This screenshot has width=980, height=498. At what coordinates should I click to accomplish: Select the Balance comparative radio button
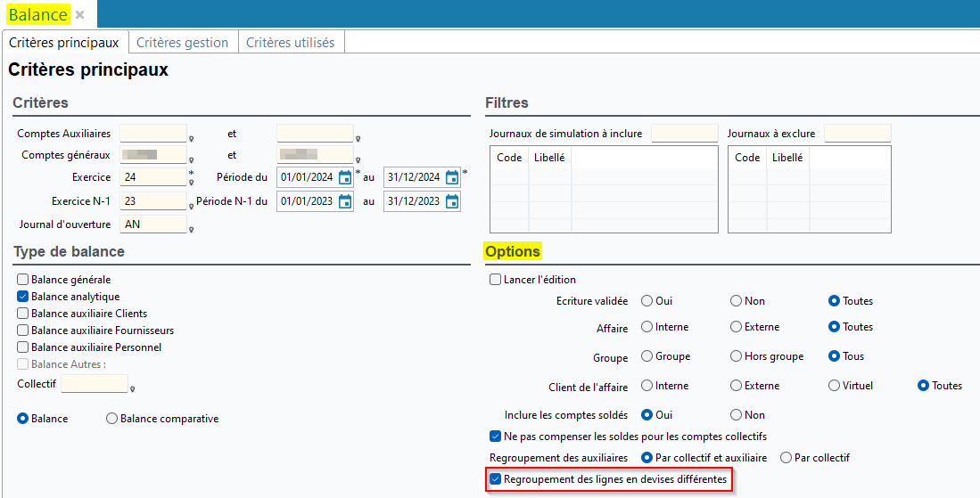(x=112, y=419)
